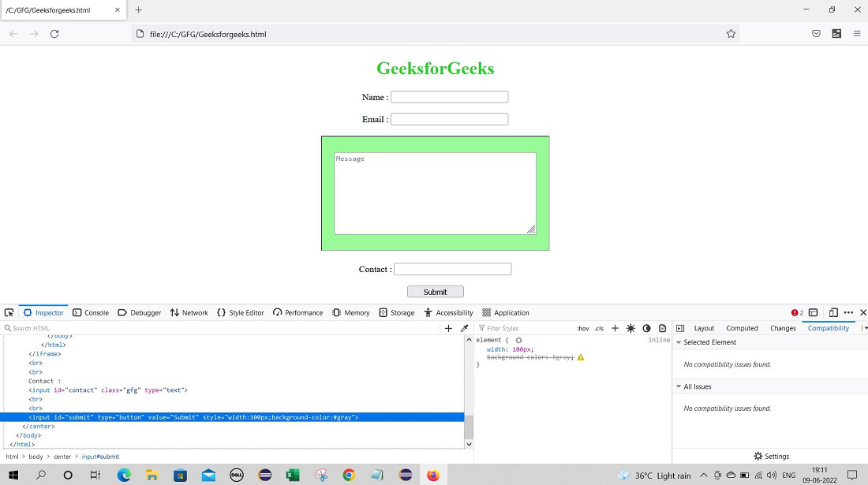Click inside the Message textarea

(x=435, y=193)
